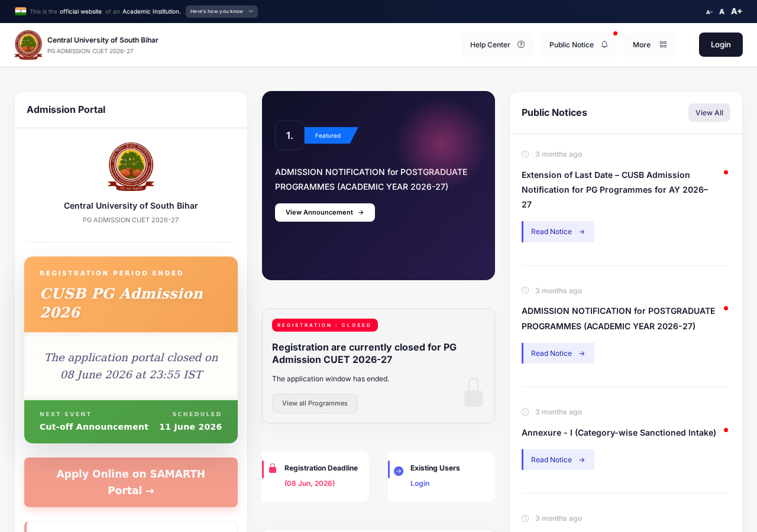
Task: Click the "CUSB PG Admission 2026" banner title
Action: (x=122, y=303)
